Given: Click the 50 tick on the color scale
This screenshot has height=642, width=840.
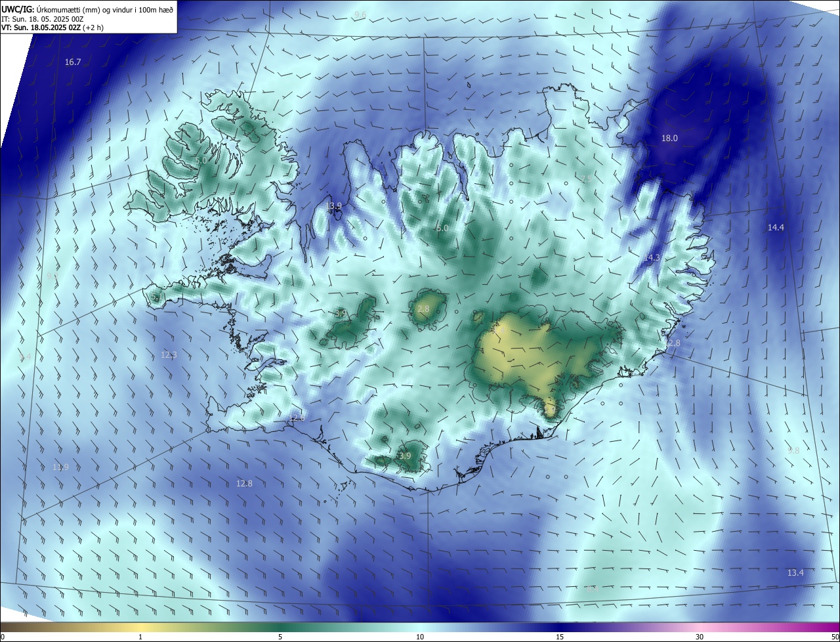Looking at the screenshot, I should (x=835, y=637).
